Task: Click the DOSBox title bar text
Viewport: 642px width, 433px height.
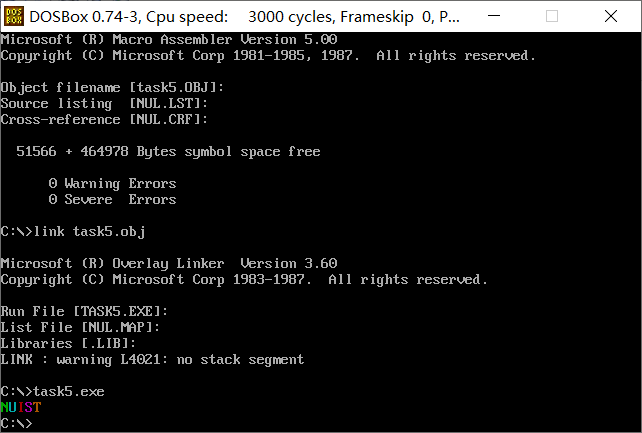Action: tap(244, 17)
